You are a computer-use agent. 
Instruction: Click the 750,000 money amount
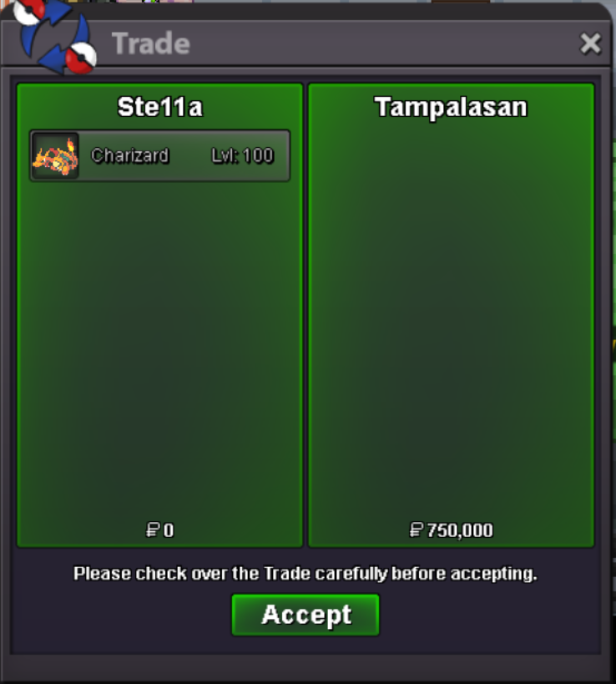(x=460, y=530)
